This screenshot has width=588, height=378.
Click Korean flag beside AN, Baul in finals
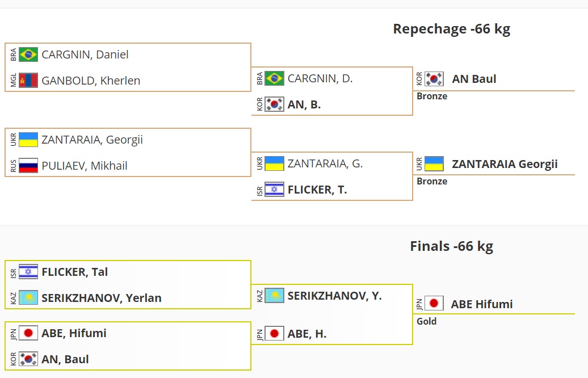[28, 359]
